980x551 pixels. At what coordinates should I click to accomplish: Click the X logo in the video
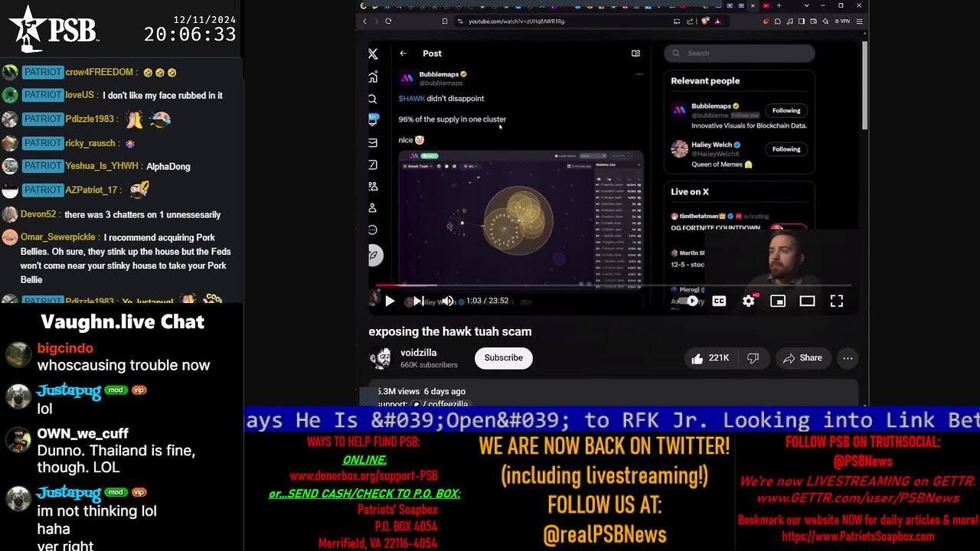pos(373,54)
